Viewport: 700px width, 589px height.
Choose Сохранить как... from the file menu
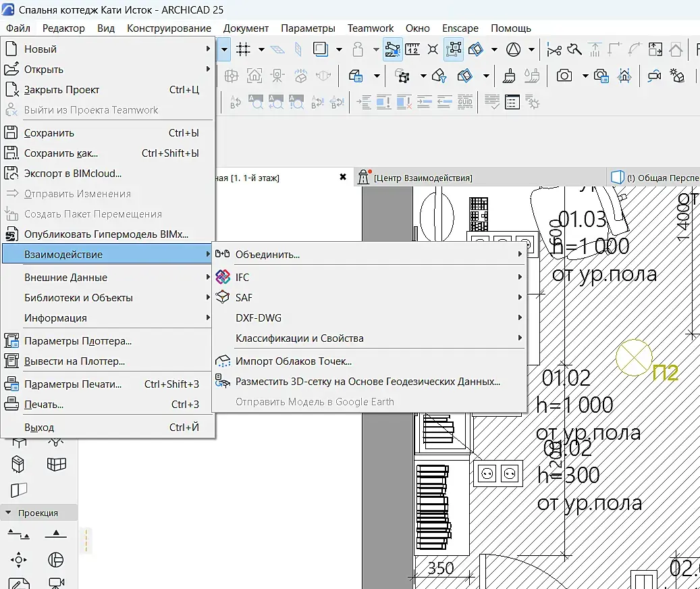coord(61,153)
